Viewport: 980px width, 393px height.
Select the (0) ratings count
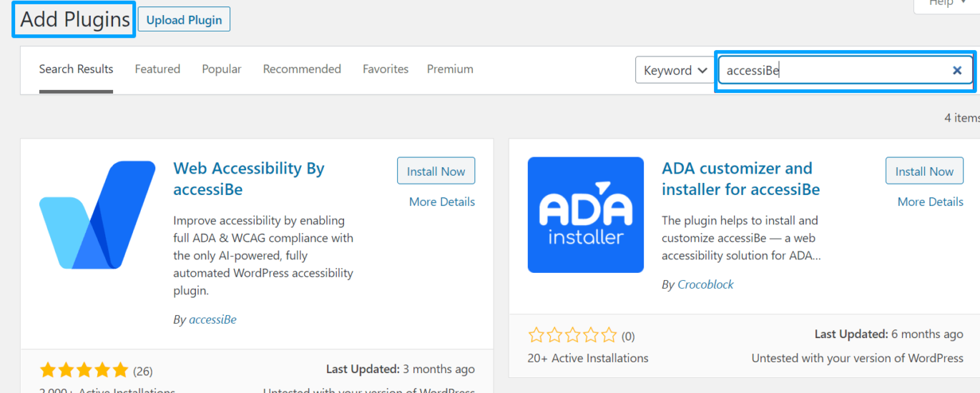click(628, 336)
